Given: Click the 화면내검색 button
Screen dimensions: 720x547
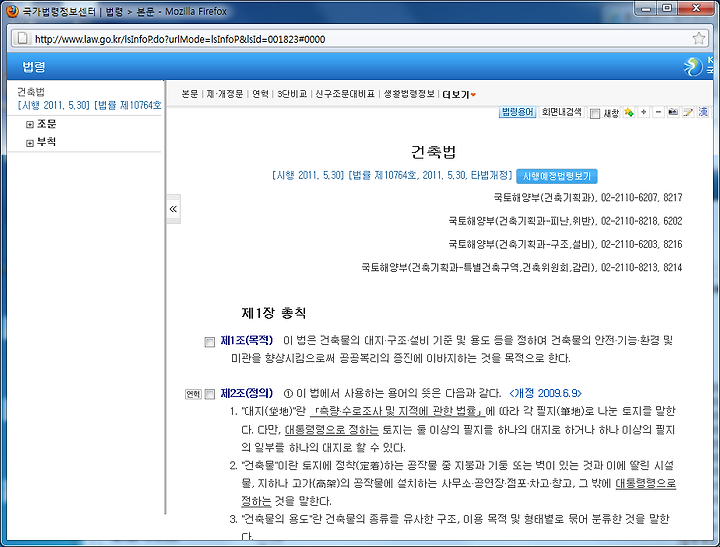Looking at the screenshot, I should click(x=562, y=112).
